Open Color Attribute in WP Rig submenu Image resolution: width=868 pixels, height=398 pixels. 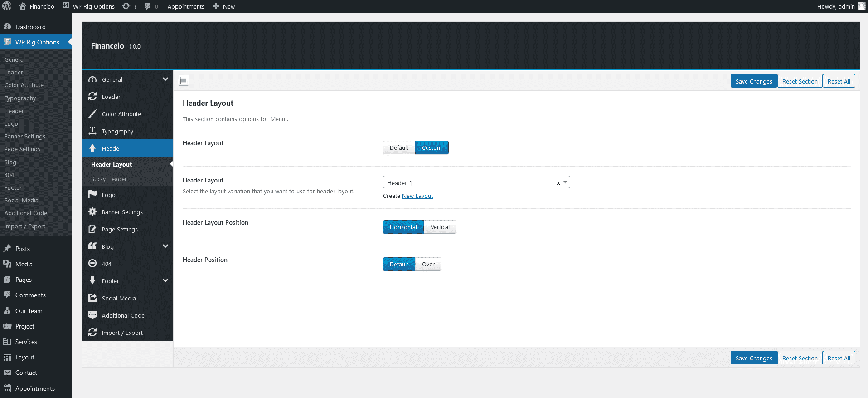tap(24, 85)
